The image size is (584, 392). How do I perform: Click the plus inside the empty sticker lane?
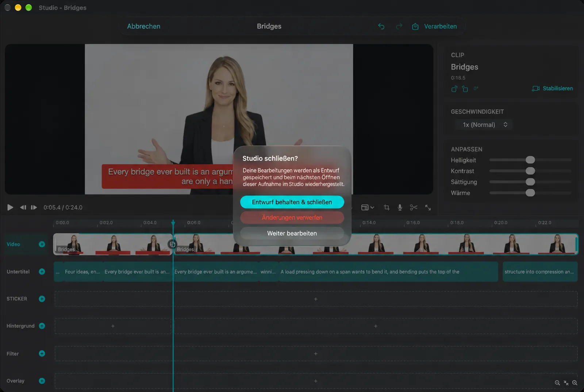point(316,299)
